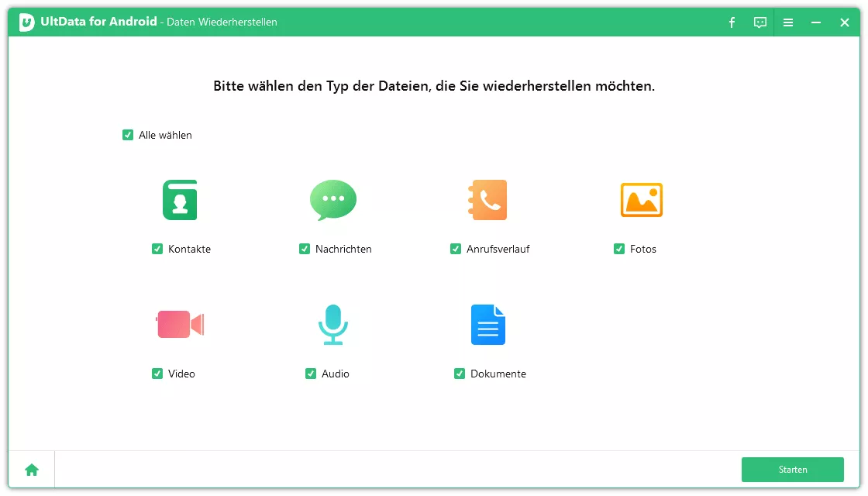Click the Starten button

(x=793, y=469)
